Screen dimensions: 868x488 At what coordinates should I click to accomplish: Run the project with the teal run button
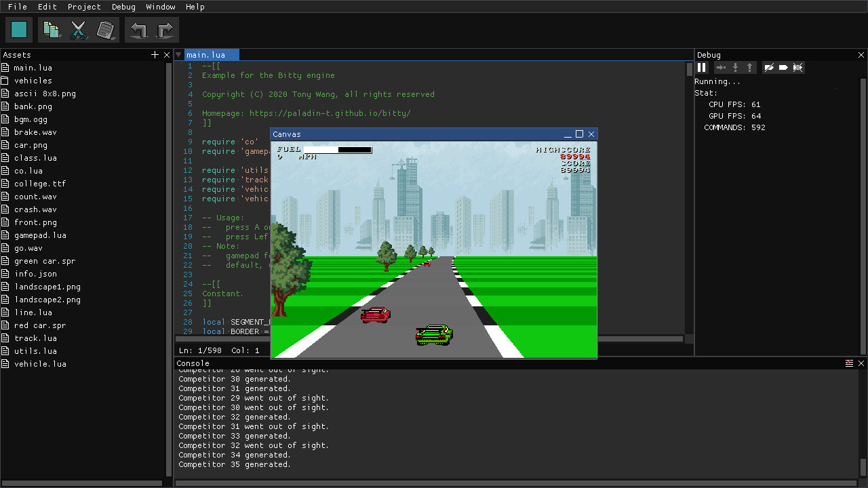18,29
